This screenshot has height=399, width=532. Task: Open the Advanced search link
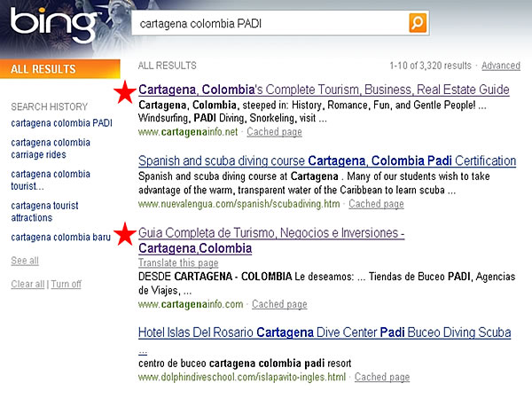pos(500,66)
